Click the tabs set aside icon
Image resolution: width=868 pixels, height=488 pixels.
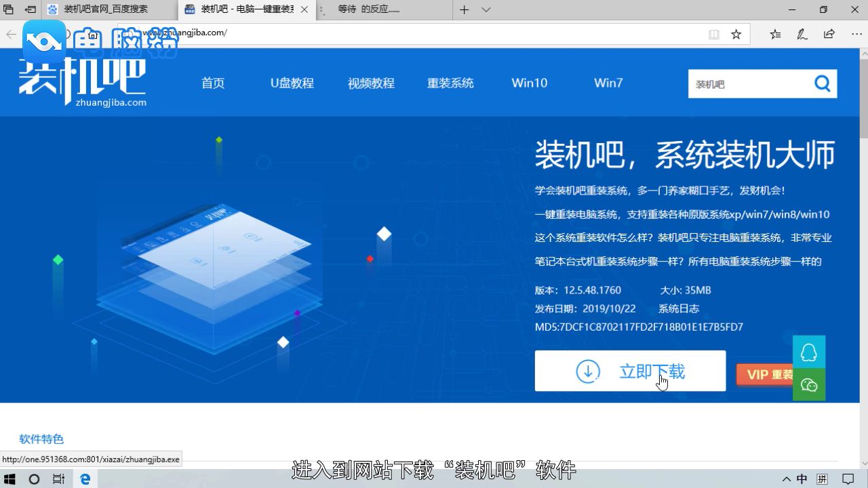pos(9,9)
